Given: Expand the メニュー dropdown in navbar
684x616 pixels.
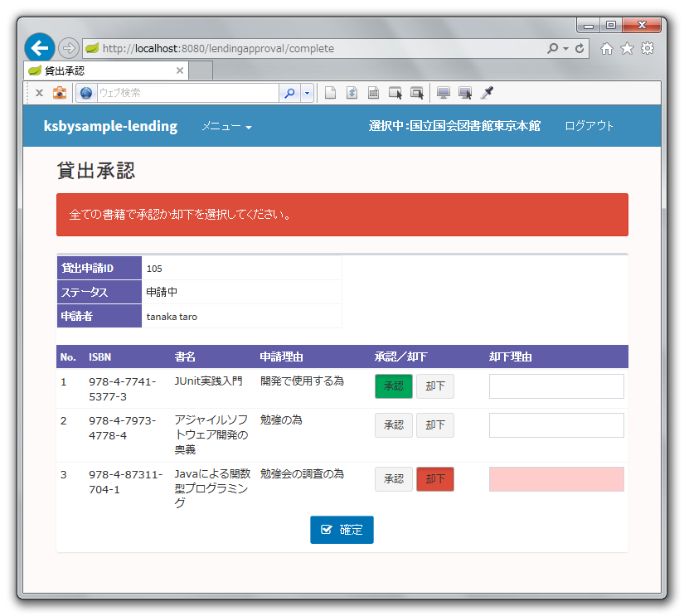Looking at the screenshot, I should [226, 127].
